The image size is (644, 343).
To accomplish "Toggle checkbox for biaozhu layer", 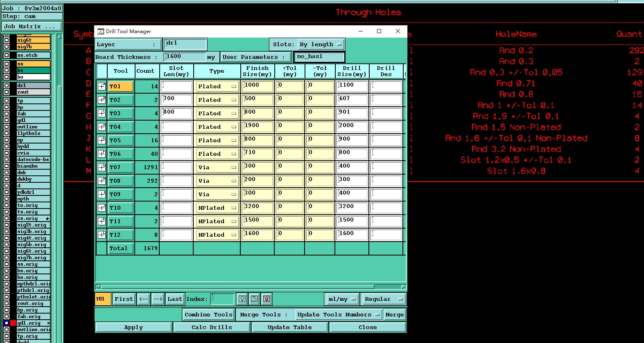I will [7, 166].
